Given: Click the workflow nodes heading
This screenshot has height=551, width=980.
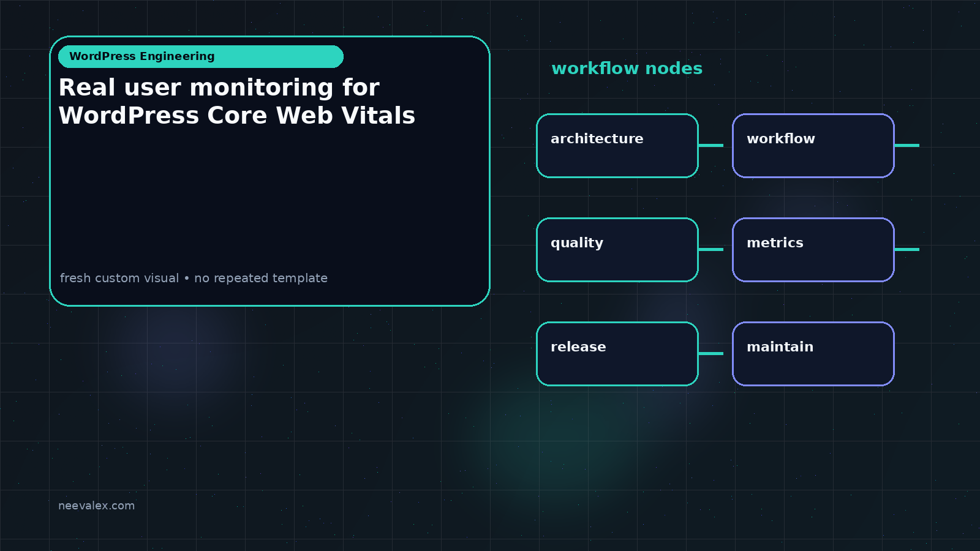Looking at the screenshot, I should (627, 68).
